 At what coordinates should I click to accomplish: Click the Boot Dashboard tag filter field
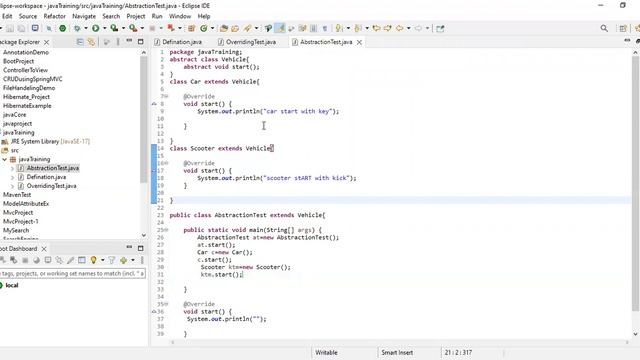click(x=73, y=273)
